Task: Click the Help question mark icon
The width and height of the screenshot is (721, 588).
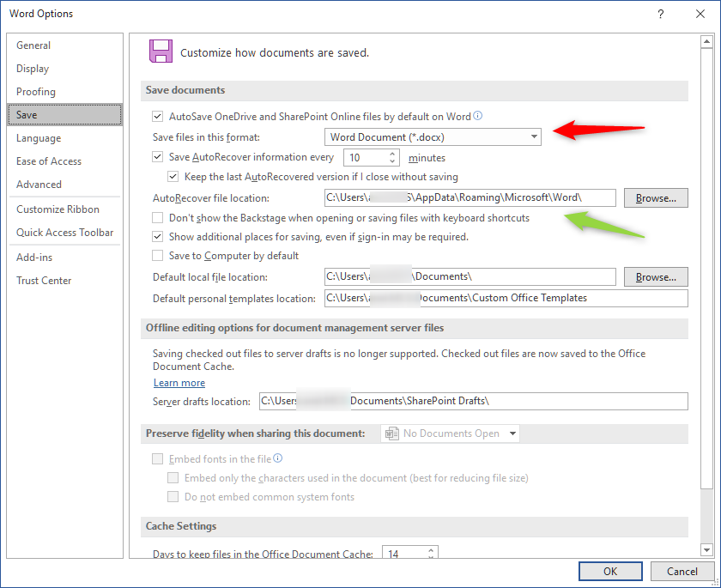Action: (x=660, y=14)
